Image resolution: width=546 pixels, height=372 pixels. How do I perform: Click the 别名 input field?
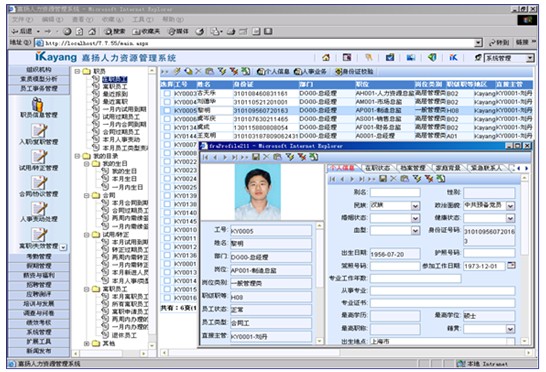395,192
